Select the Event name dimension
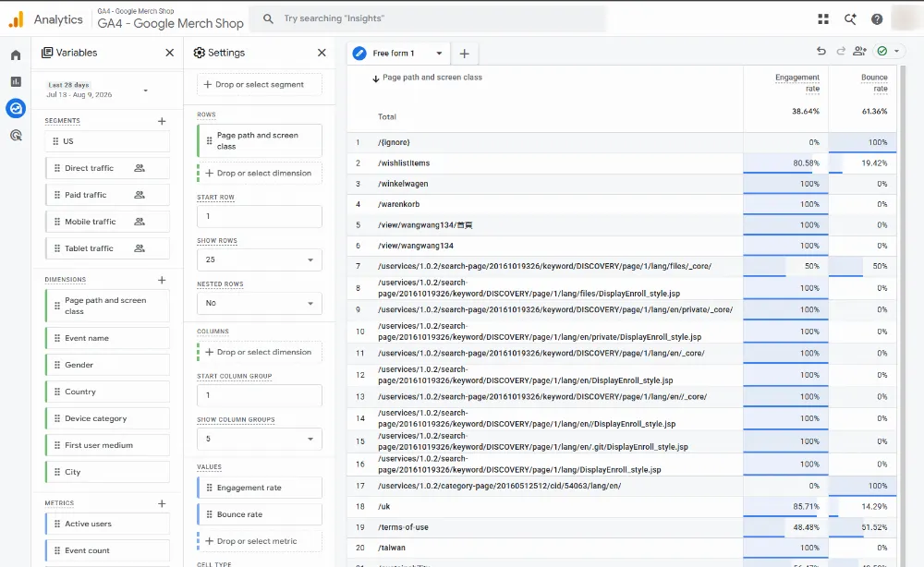This screenshot has height=567, width=924. (x=107, y=338)
